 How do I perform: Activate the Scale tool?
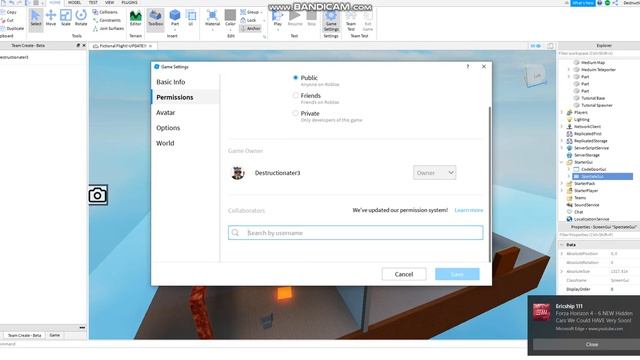(66, 18)
